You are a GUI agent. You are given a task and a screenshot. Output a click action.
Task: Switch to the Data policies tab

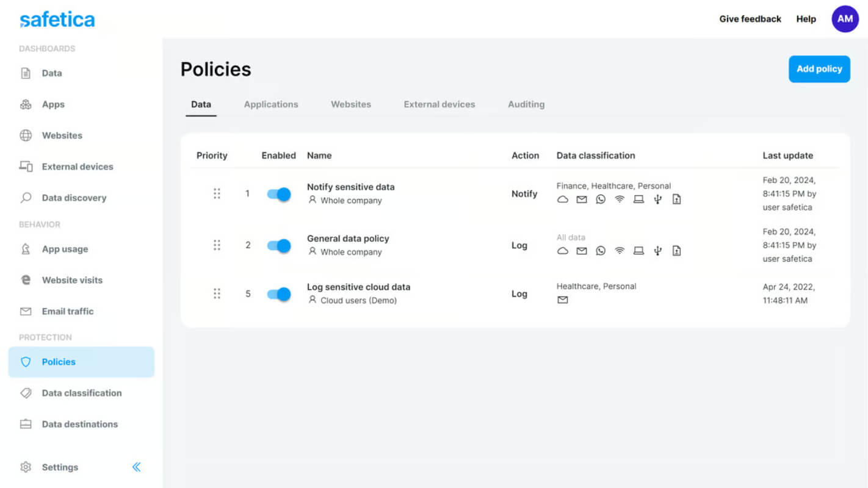pyautogui.click(x=201, y=104)
